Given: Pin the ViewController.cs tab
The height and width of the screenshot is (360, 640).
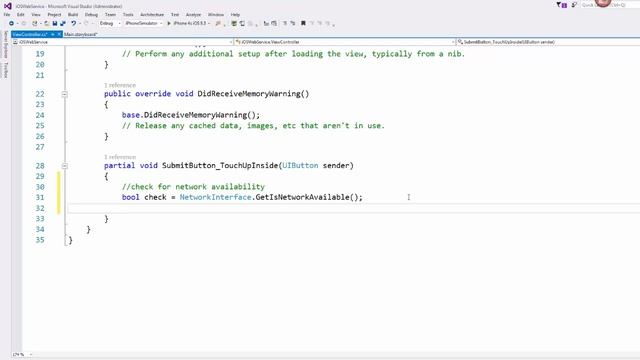Looking at the screenshot, I should (53, 34).
